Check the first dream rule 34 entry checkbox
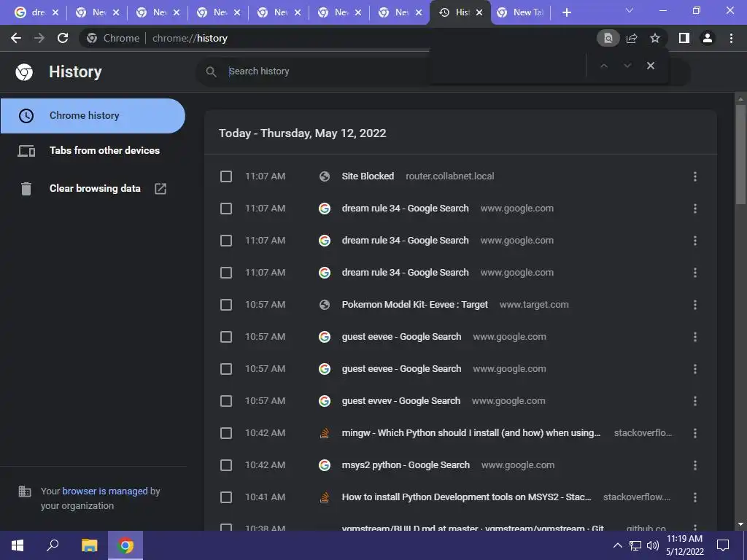747x560 pixels. tap(226, 209)
